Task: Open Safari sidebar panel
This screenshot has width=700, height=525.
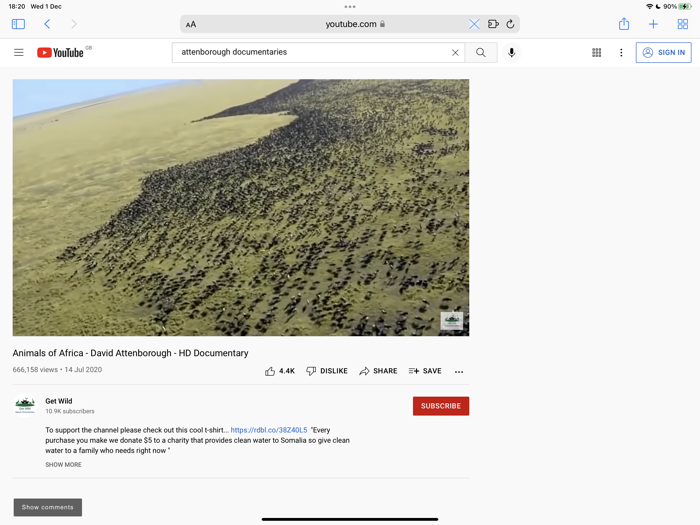Action: 18,24
